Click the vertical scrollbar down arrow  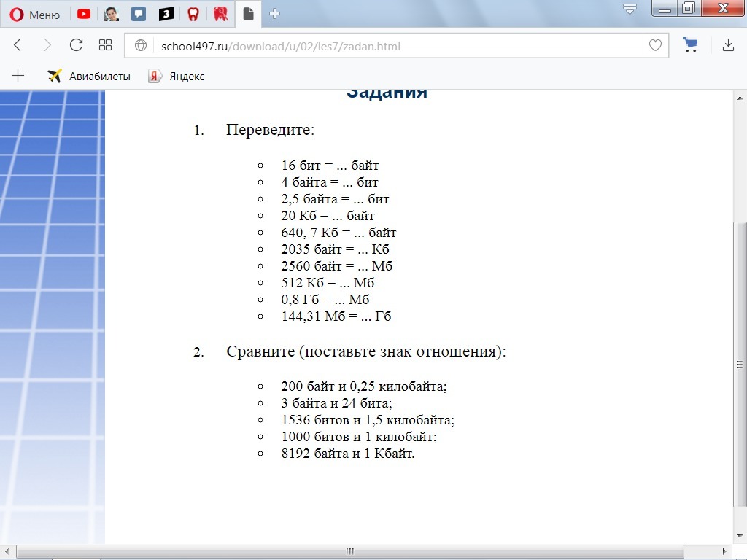click(740, 536)
